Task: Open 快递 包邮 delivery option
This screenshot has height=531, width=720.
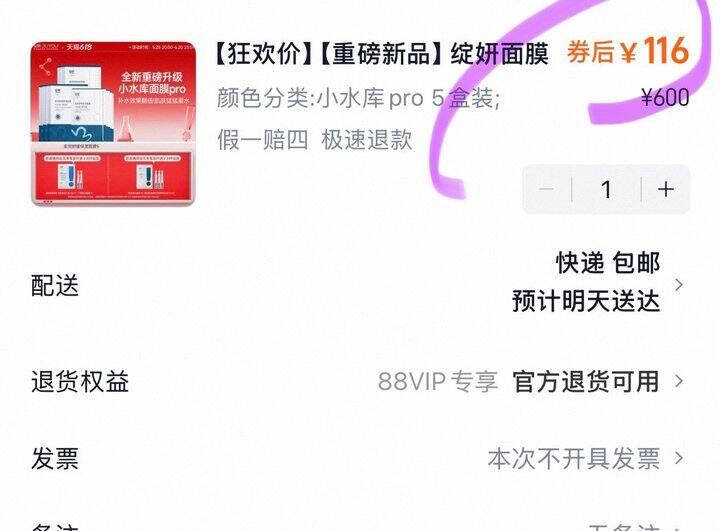Action: (x=608, y=263)
